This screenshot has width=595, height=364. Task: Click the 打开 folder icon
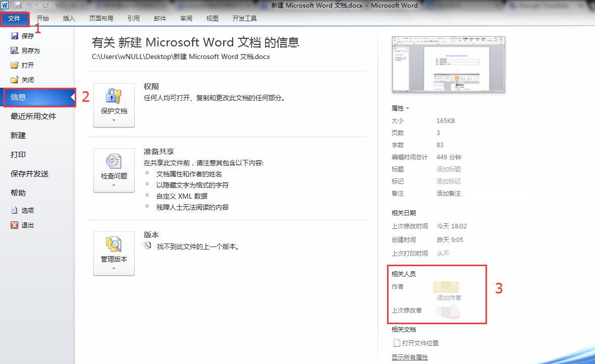(x=15, y=65)
